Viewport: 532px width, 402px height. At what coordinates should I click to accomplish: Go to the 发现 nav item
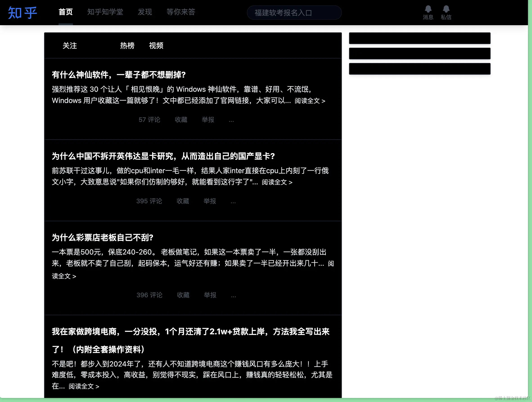point(144,12)
